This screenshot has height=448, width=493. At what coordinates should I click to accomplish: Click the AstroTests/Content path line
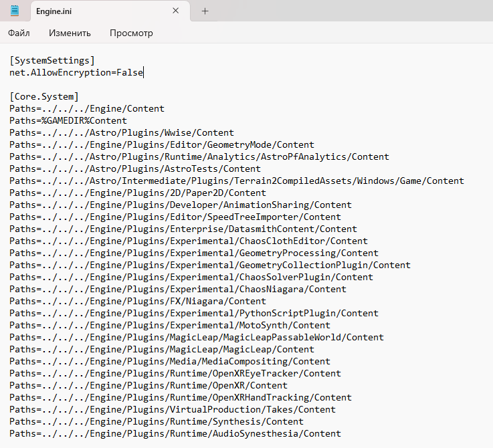tap(135, 169)
